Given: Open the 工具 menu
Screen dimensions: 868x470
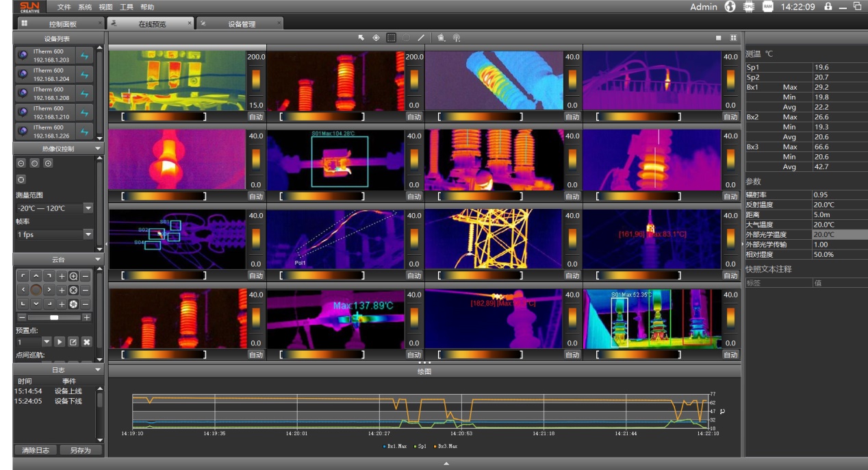Looking at the screenshot, I should (127, 7).
